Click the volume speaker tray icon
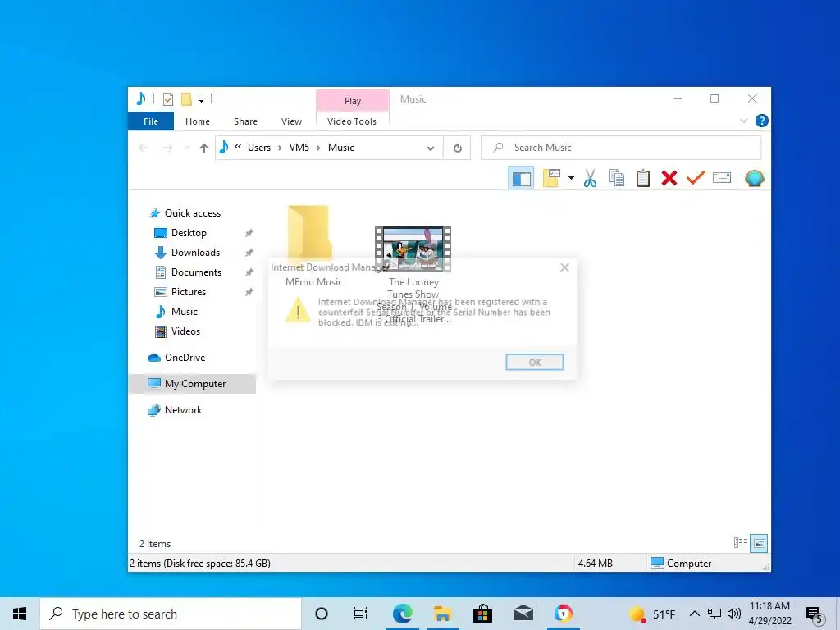Viewport: 840px width, 630px height. (734, 614)
